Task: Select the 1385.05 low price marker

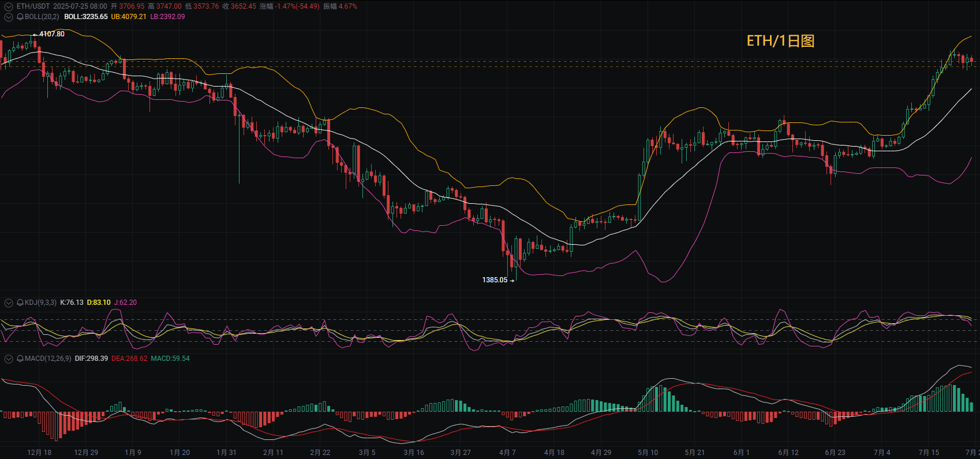Action: [x=495, y=280]
